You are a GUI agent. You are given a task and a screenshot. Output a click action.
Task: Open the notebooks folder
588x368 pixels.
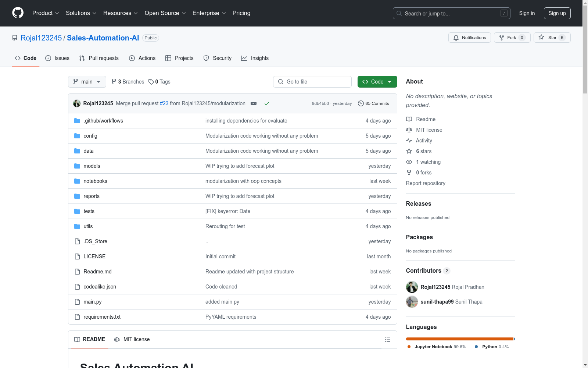point(96,181)
